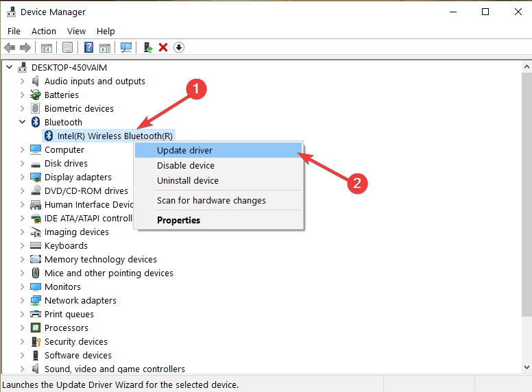This screenshot has height=392, width=532.
Task: Click the Back arrow toolbar icon
Action: 10,47
